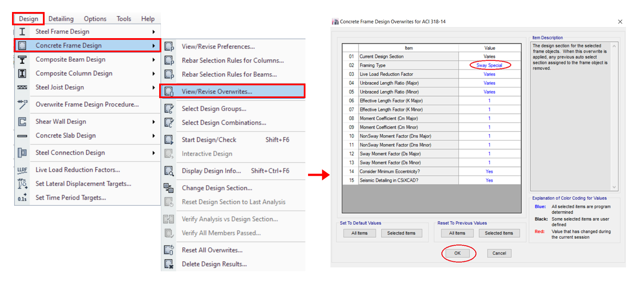Expand the Steel Connection Design submenu arrow
This screenshot has width=644, height=282.
(154, 153)
